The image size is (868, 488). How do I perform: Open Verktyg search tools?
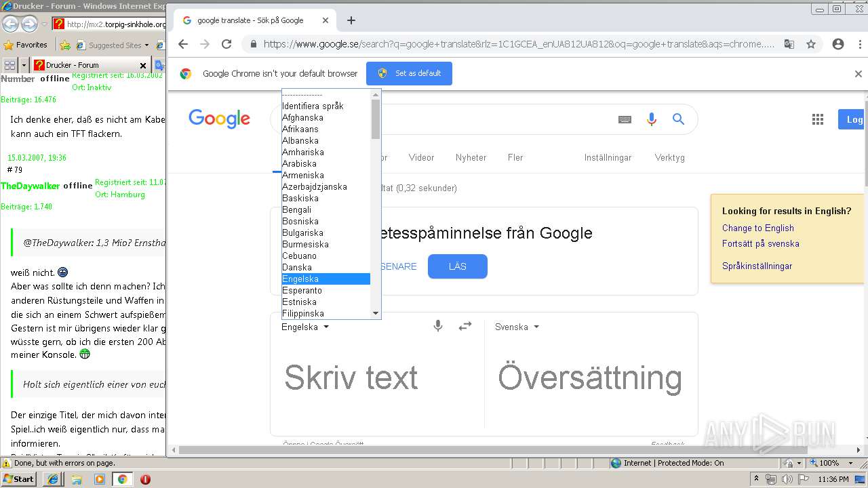coord(669,157)
